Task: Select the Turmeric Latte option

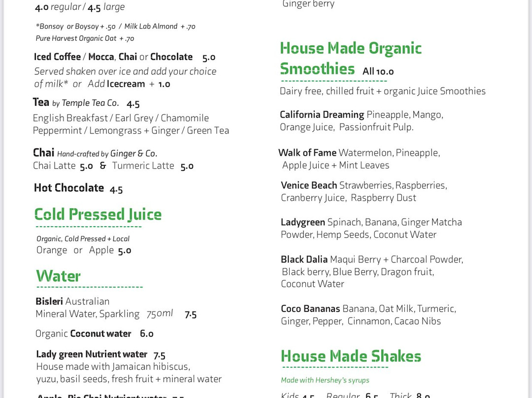Action: pos(143,166)
